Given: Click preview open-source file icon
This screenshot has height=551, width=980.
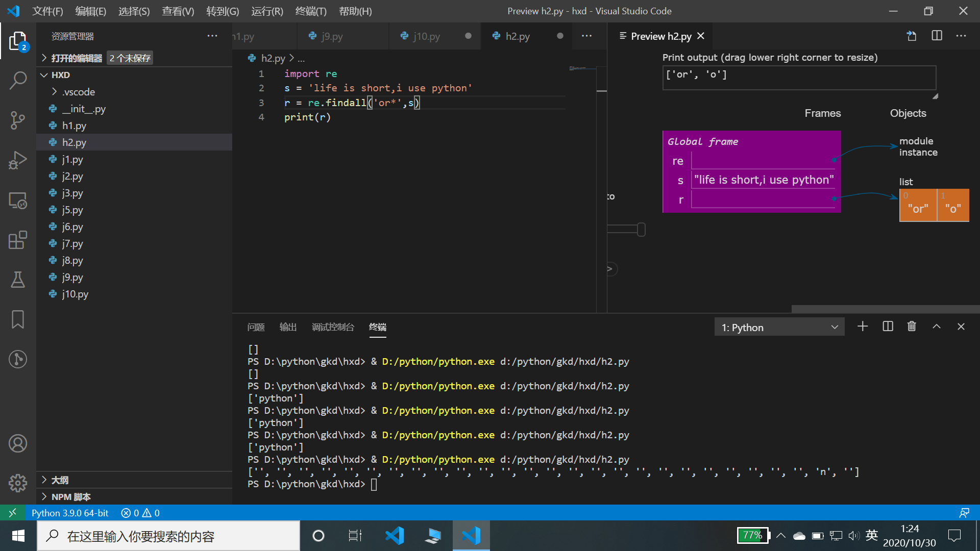Looking at the screenshot, I should (x=912, y=36).
